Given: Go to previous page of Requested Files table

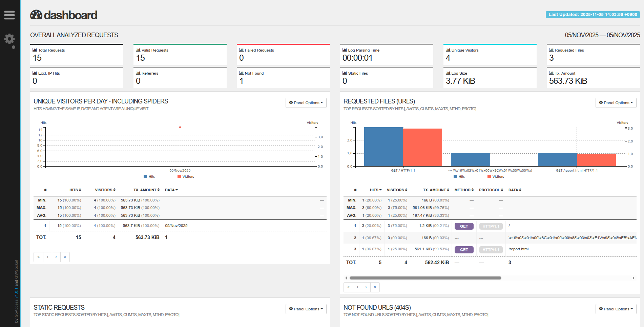Looking at the screenshot, I should click(x=357, y=287).
